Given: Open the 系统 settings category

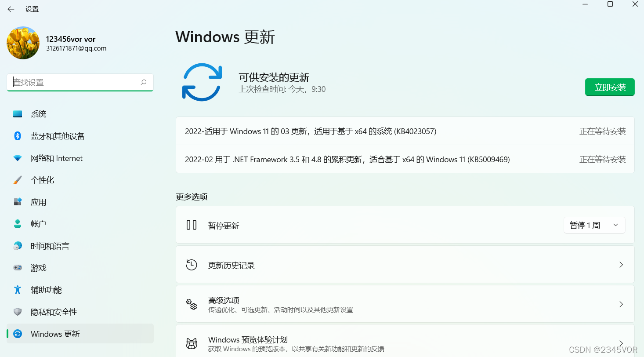Looking at the screenshot, I should click(80, 114).
